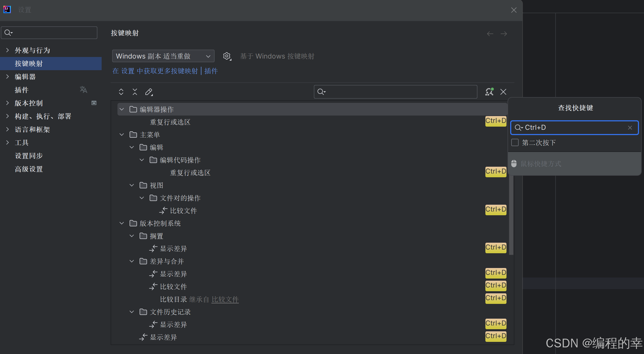Click the magnifier icon in keymap search box
644x354 pixels.
tap(321, 92)
